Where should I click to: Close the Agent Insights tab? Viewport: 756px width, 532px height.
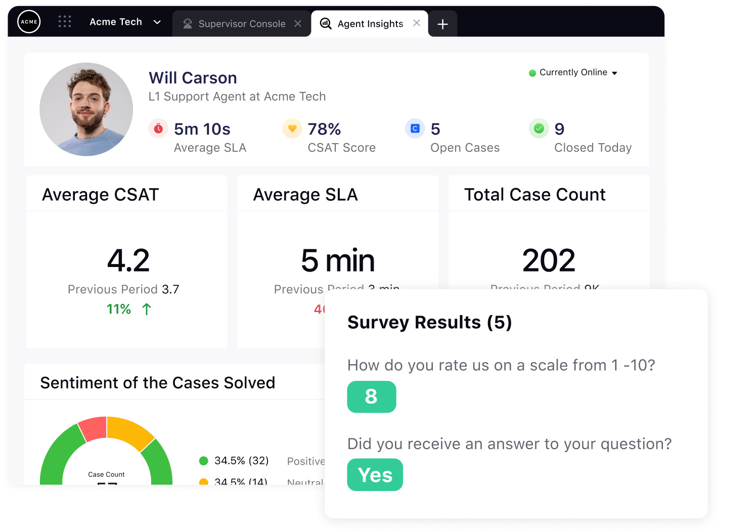point(417,23)
